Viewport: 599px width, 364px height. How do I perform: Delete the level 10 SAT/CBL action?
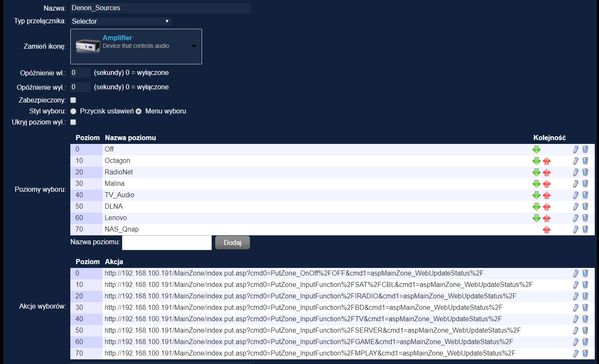(585, 285)
